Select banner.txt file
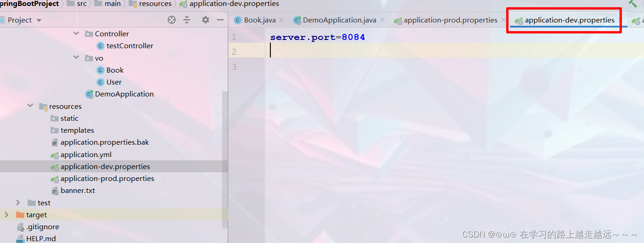644x243 pixels. (x=78, y=190)
